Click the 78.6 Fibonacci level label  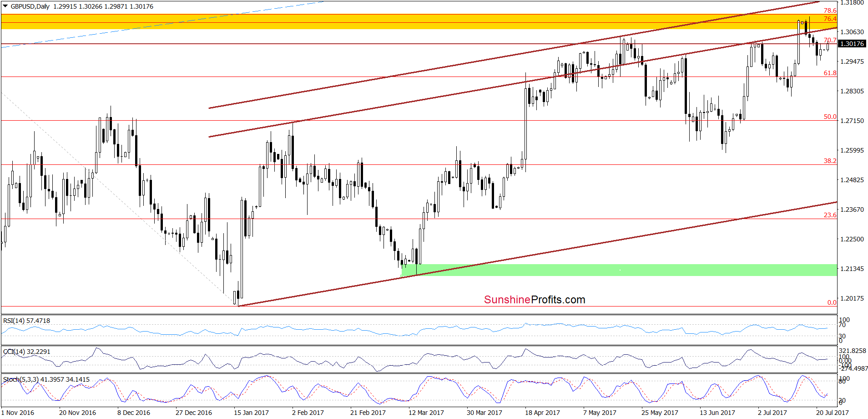[830, 10]
